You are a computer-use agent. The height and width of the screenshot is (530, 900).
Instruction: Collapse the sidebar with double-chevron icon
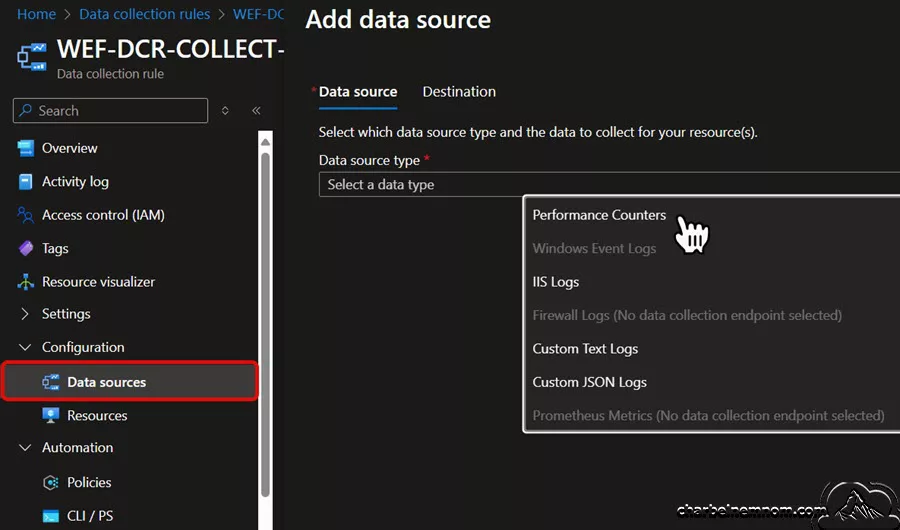pyautogui.click(x=256, y=110)
